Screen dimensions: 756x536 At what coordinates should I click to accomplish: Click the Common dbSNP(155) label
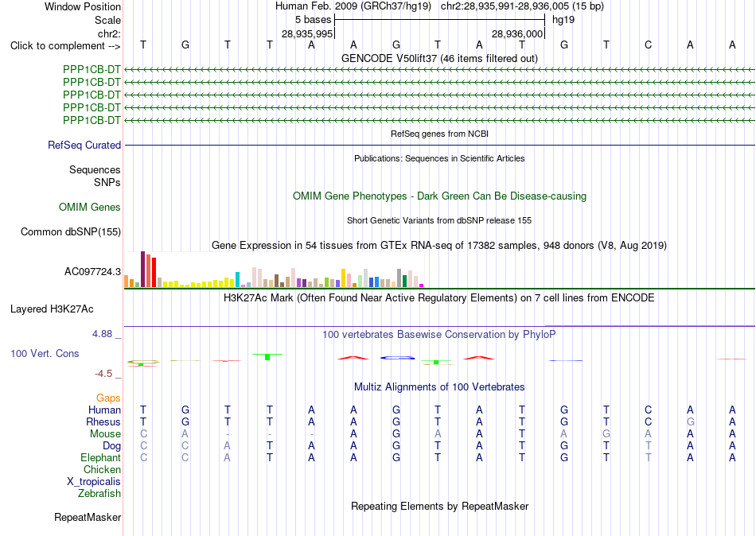(71, 232)
